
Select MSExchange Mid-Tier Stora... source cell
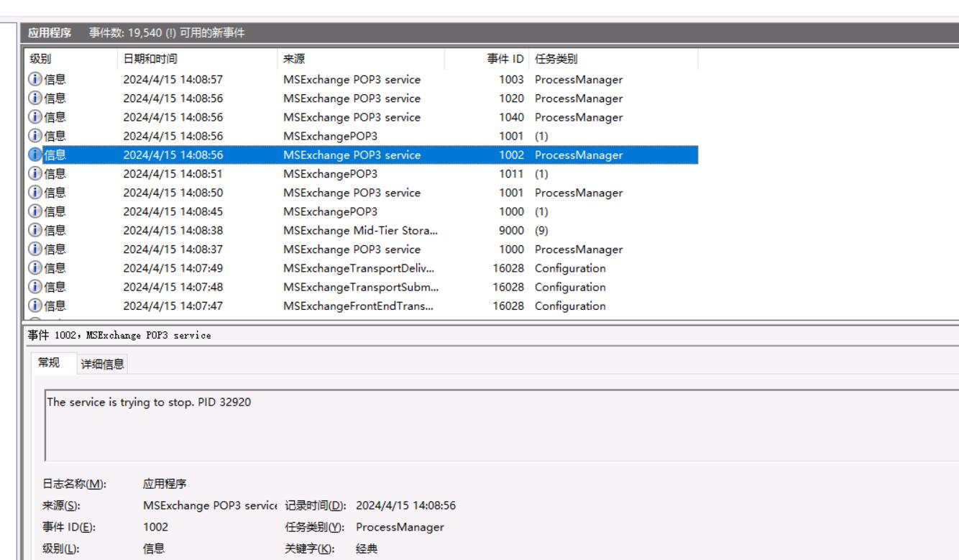click(361, 231)
